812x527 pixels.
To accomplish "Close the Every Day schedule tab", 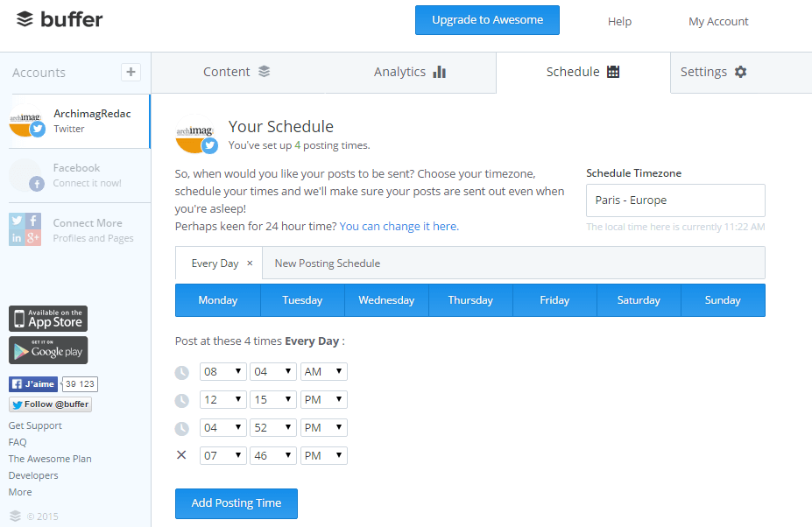I will click(250, 263).
